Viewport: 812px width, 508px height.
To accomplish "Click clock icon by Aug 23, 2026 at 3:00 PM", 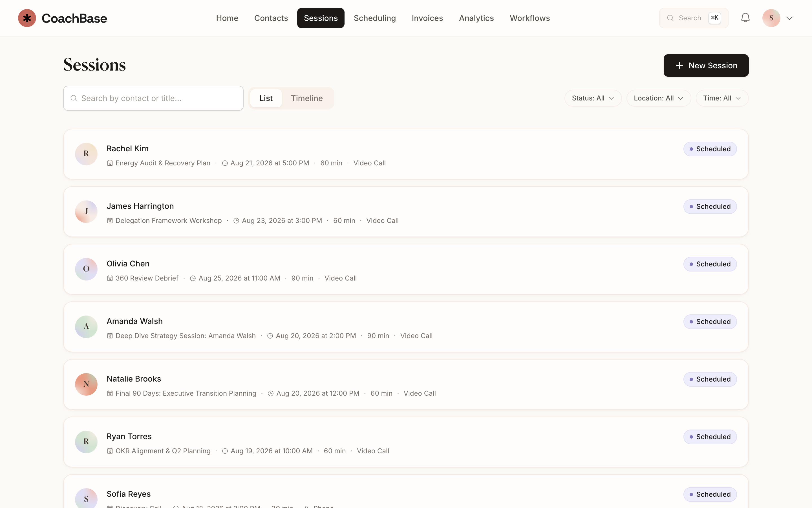I will [236, 221].
